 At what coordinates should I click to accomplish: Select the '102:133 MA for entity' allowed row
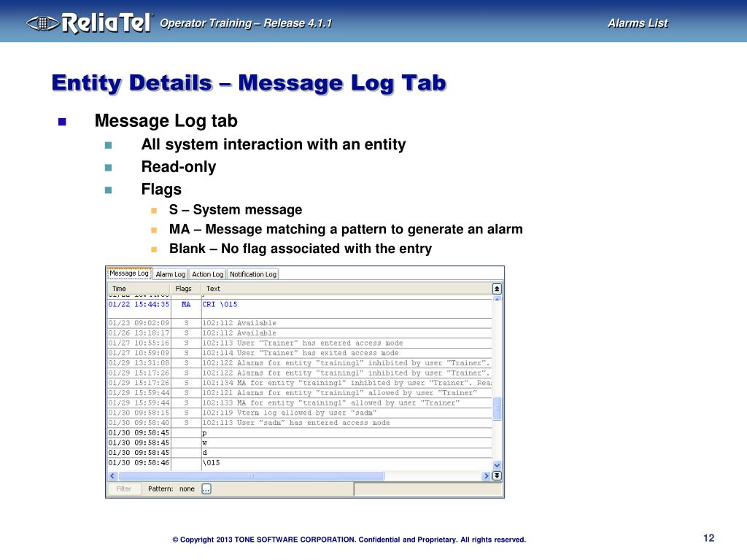point(299,402)
